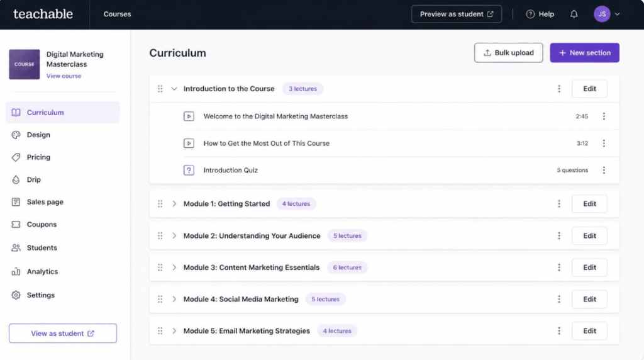This screenshot has height=360, width=644.
Task: Expand Module 3: Content Marketing Essentials
Action: point(174,267)
